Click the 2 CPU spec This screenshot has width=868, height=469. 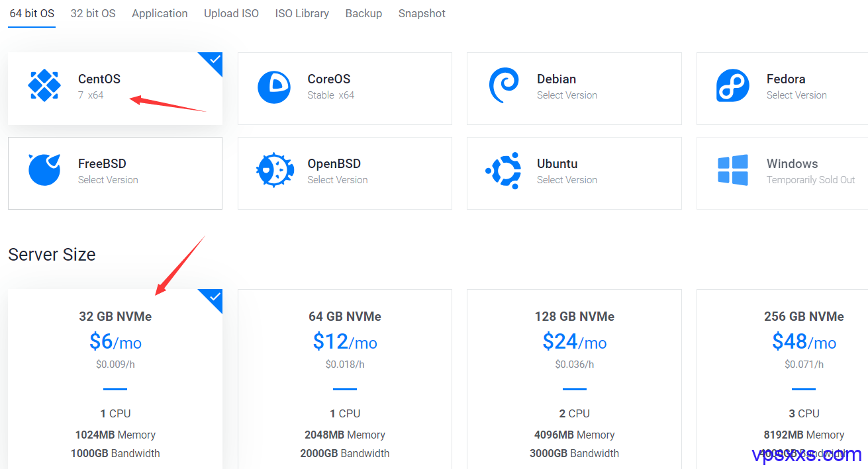pyautogui.click(x=574, y=414)
